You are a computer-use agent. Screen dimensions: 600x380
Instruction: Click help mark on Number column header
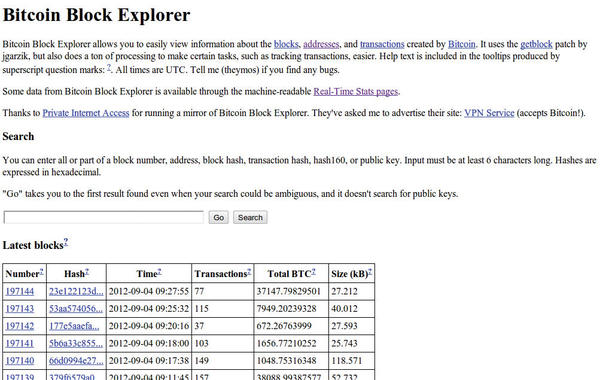(42, 271)
